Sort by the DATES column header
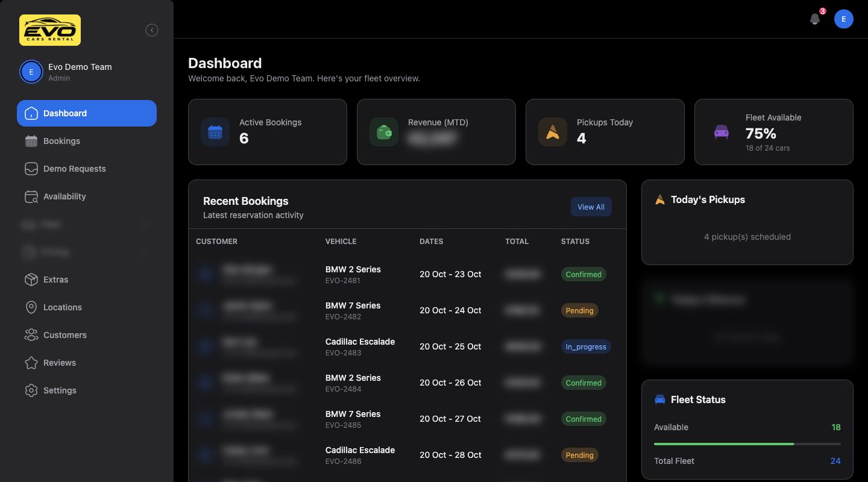Screen dimensions: 868x482 [432, 241]
